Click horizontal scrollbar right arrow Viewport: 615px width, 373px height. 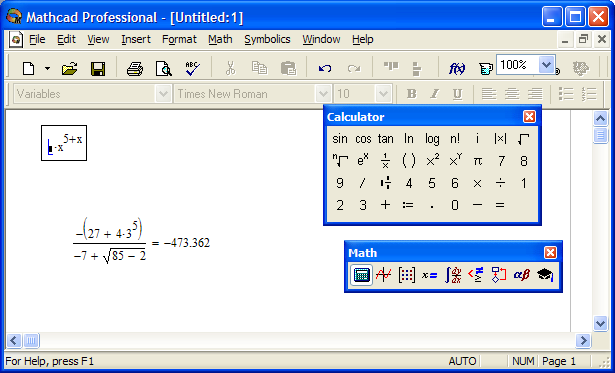(x=583, y=340)
